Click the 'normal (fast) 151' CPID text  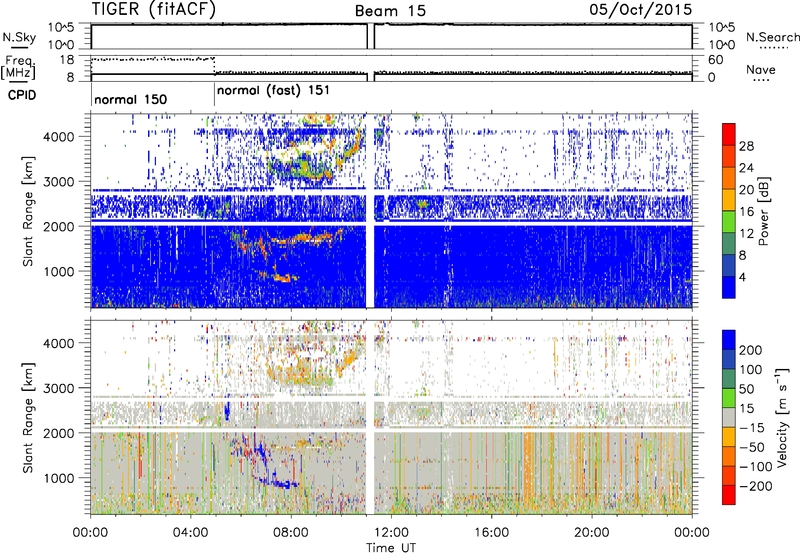[273, 91]
